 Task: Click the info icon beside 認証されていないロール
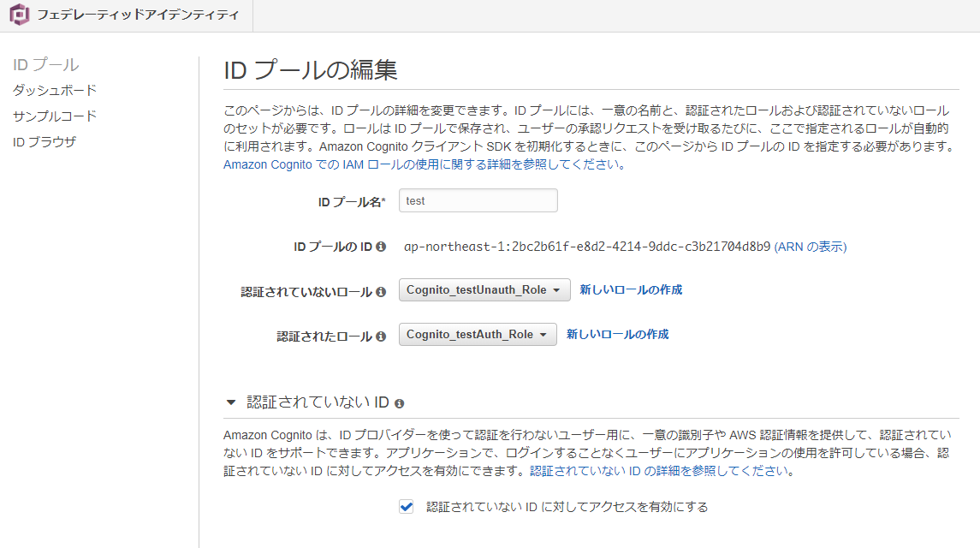point(381,291)
